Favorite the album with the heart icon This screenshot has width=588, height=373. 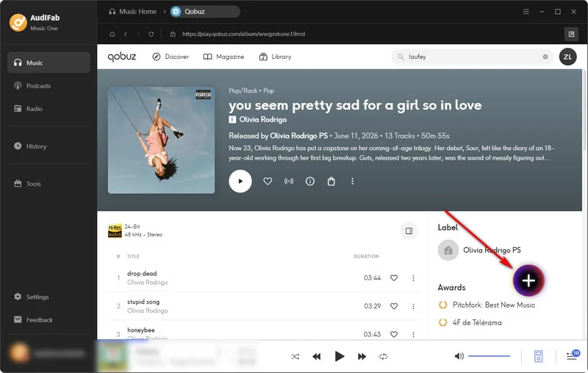(268, 181)
